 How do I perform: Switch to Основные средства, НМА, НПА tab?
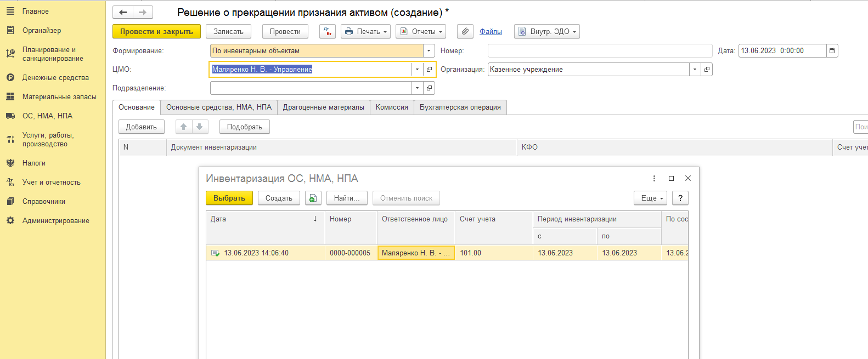click(x=219, y=107)
